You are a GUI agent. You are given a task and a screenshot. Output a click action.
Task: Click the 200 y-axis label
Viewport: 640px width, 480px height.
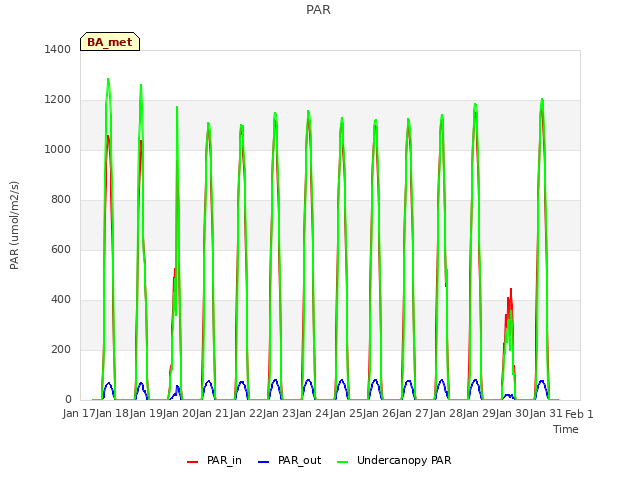coord(61,349)
